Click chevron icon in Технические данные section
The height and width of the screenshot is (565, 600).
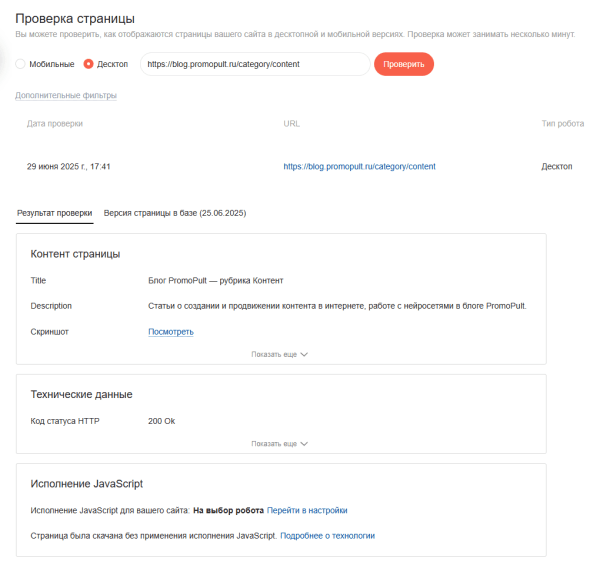coord(304,443)
